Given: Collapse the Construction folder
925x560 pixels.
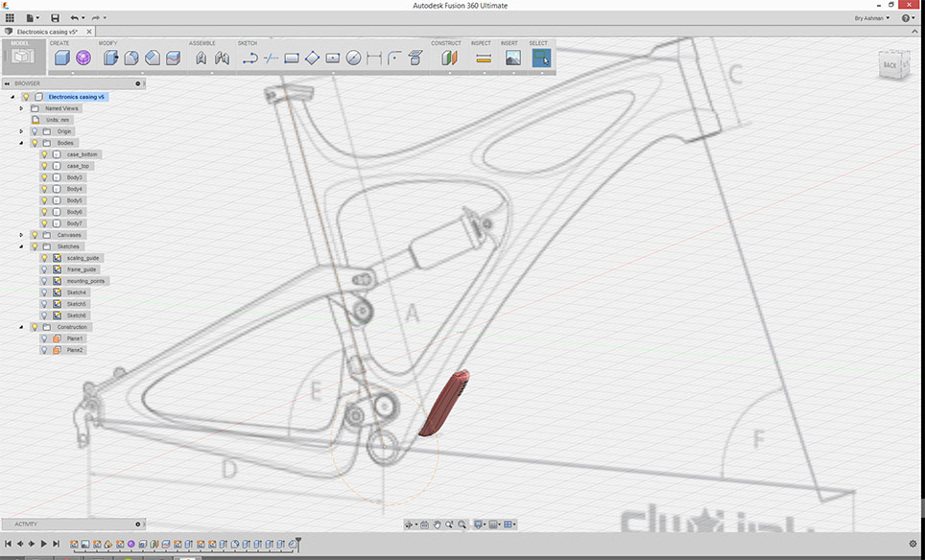Looking at the screenshot, I should coord(21,327).
